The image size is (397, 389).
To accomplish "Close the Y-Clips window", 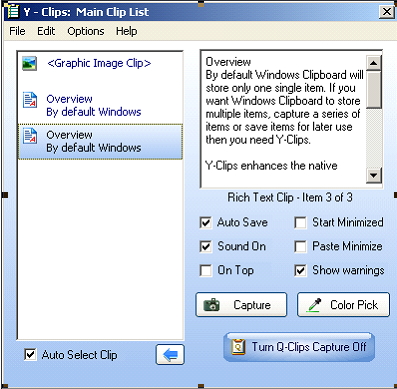I will [x=386, y=12].
